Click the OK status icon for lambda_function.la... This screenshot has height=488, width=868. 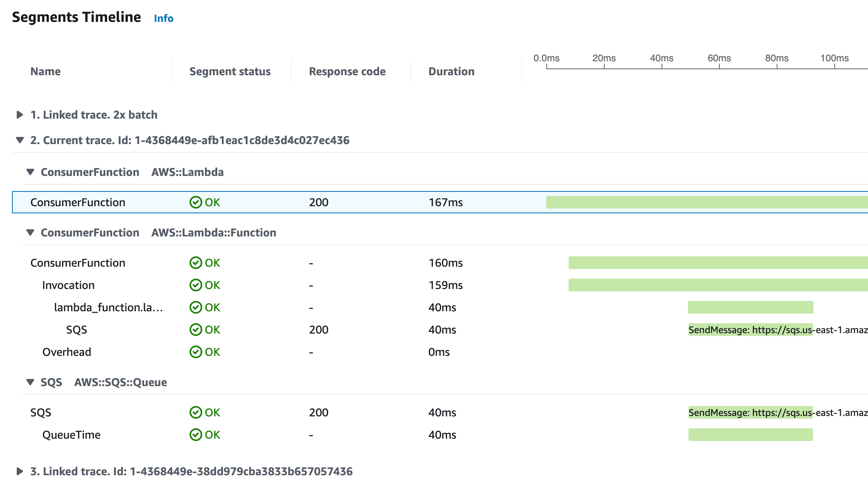click(x=196, y=307)
